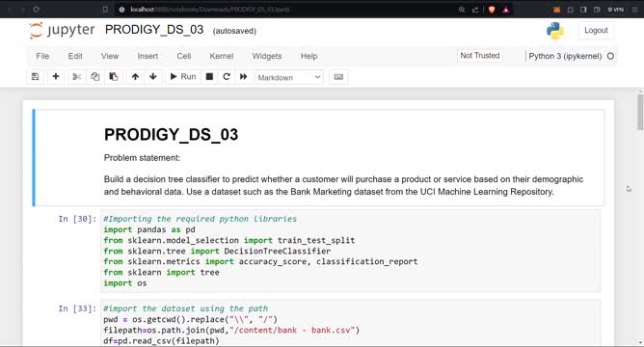The width and height of the screenshot is (644, 347).
Task: Restart the kernel with the circular arrow icon
Action: [227, 77]
